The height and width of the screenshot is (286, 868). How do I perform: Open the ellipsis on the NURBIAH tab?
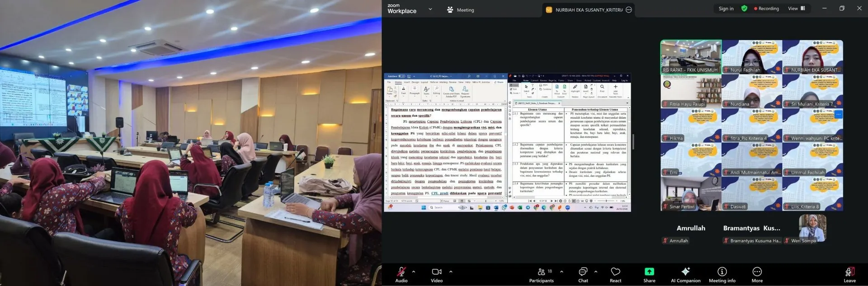click(x=628, y=9)
